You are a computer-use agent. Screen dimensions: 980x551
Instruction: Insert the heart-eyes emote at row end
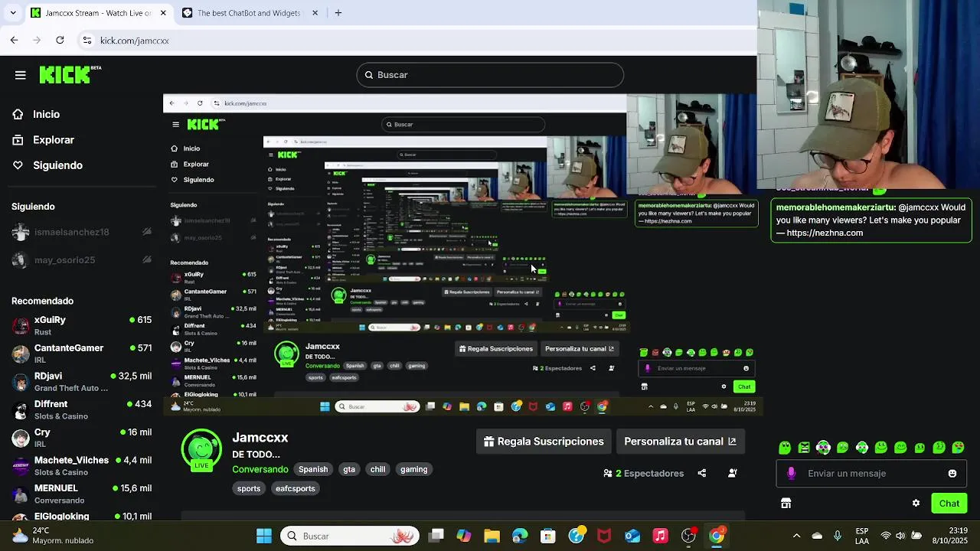[x=958, y=448]
